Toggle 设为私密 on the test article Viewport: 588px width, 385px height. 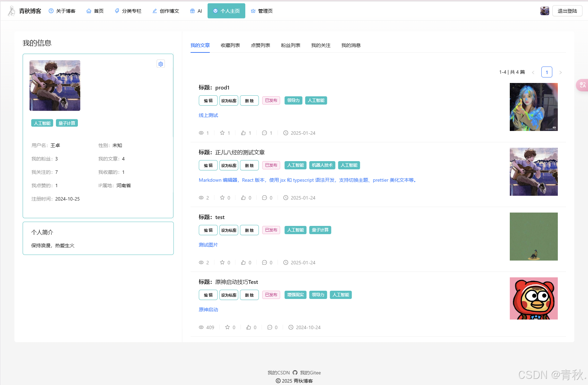[x=229, y=230]
